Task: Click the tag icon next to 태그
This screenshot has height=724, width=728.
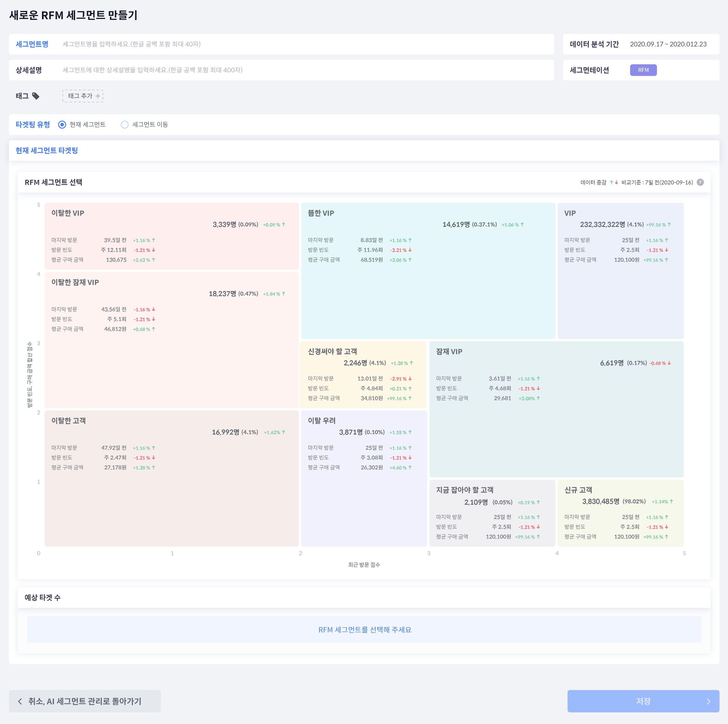Action: [x=36, y=96]
